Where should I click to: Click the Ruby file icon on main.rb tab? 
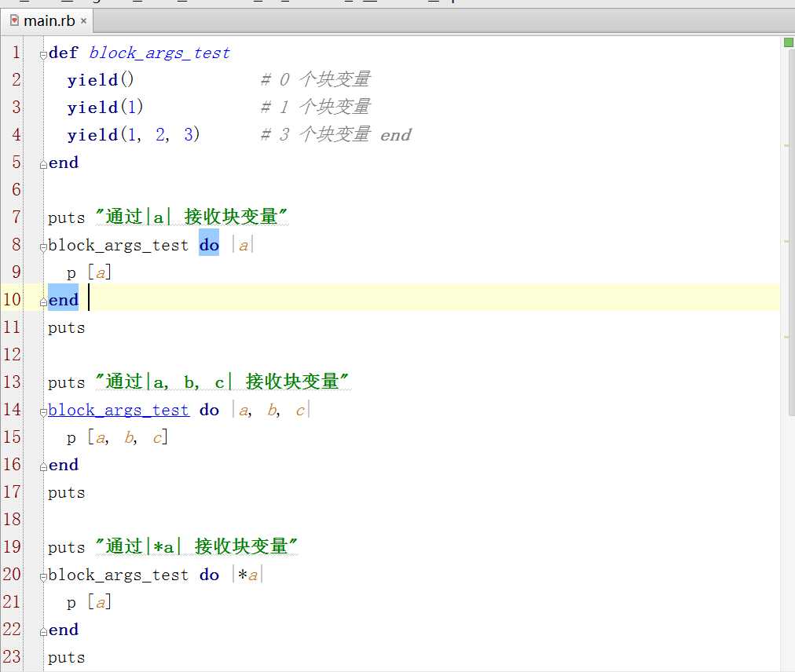(x=15, y=20)
